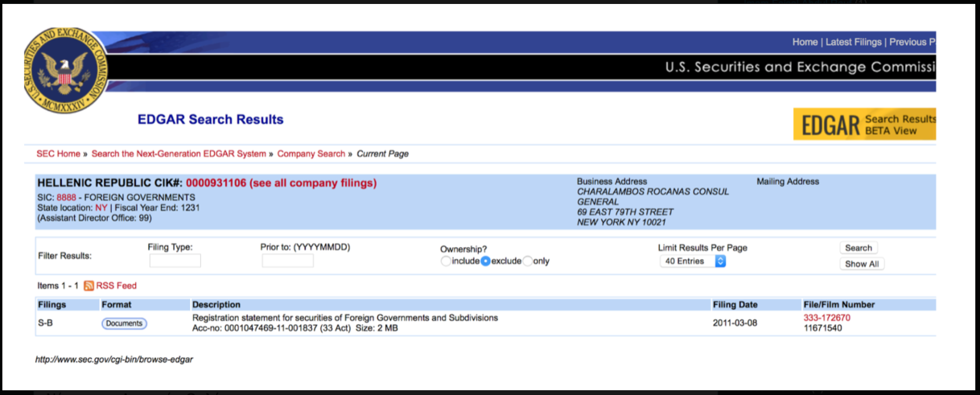Image resolution: width=980 pixels, height=395 pixels.
Task: Select the 'NEW YORK NY 10021' address line
Action: [621, 223]
